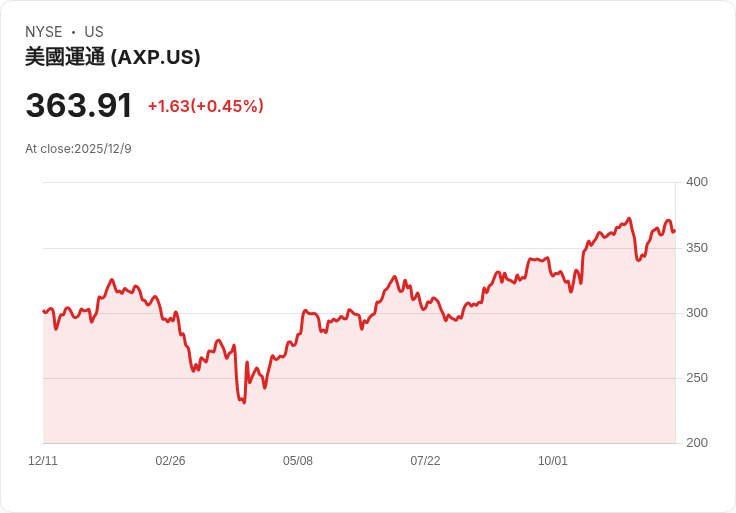
Task: Click the 400 y-axis label
Action: click(x=697, y=182)
